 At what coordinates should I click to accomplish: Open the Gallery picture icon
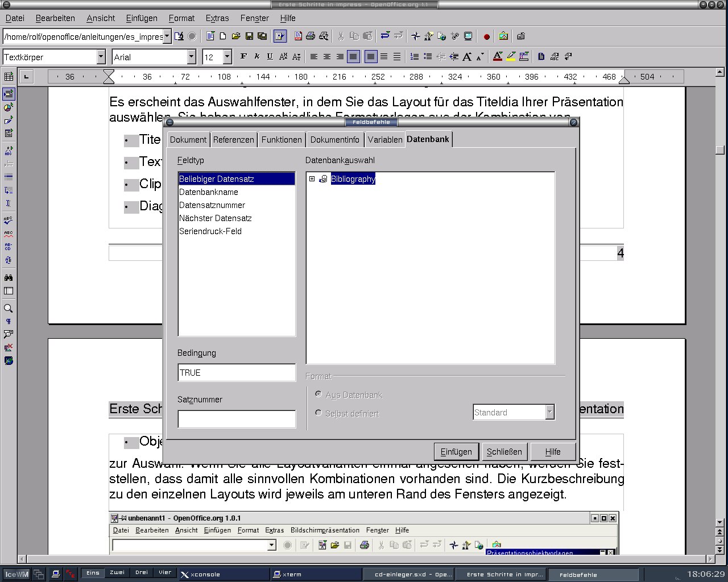click(503, 36)
